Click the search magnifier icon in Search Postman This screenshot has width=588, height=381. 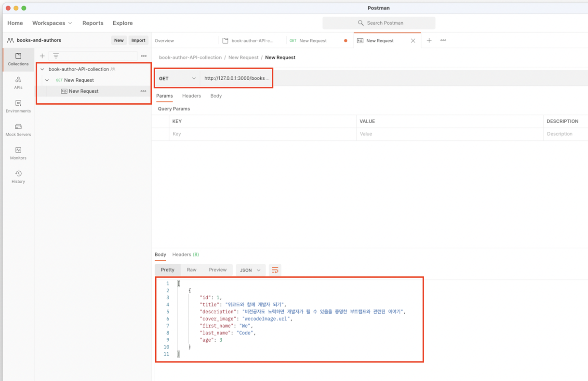(x=361, y=23)
